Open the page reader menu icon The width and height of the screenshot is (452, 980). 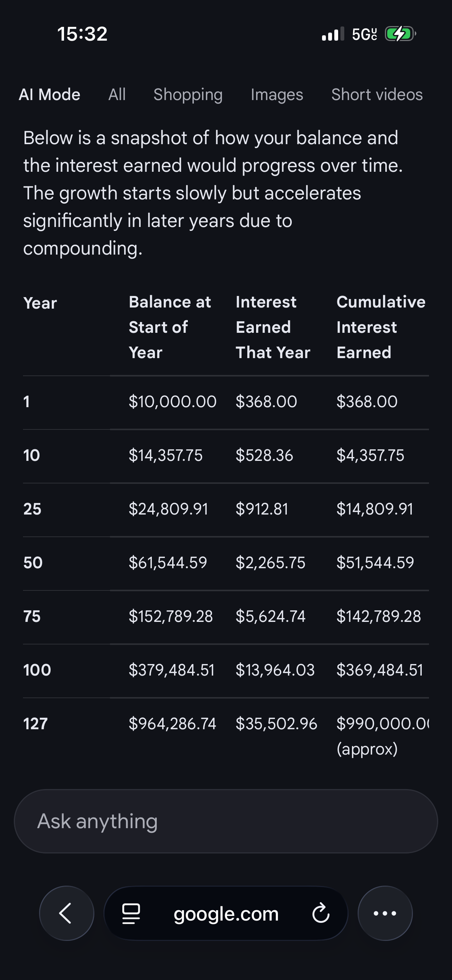point(131,913)
